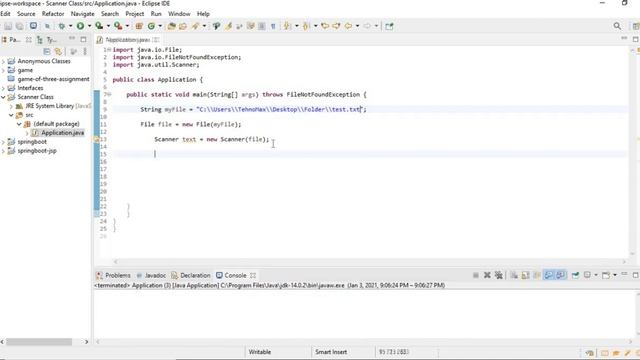
Task: Open the Help menu
Action: 203,14
